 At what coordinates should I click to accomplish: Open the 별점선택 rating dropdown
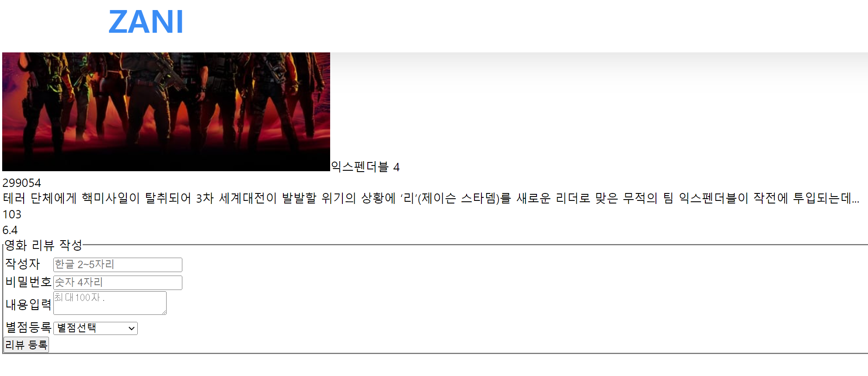[95, 328]
